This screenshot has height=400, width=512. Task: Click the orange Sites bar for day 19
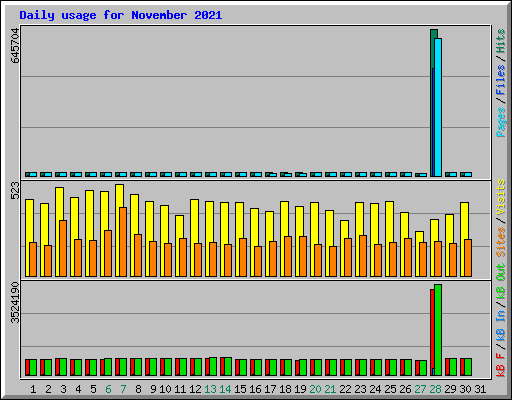pyautogui.click(x=303, y=256)
